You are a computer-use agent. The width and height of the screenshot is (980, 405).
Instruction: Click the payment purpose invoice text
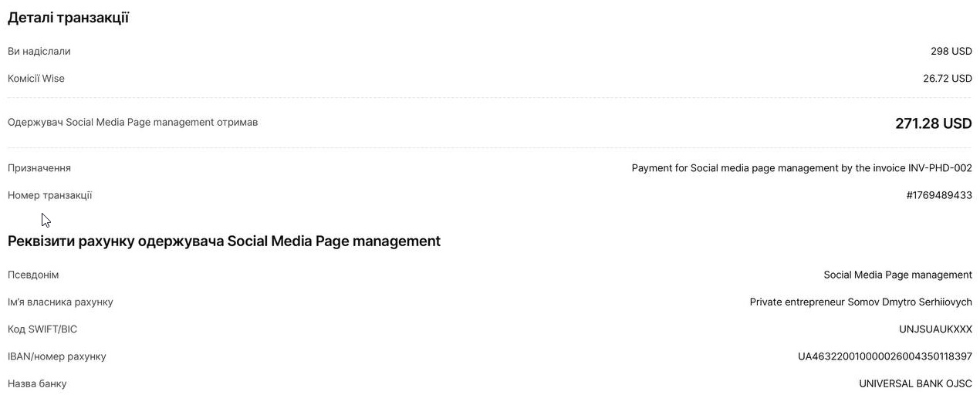pyautogui.click(x=801, y=168)
